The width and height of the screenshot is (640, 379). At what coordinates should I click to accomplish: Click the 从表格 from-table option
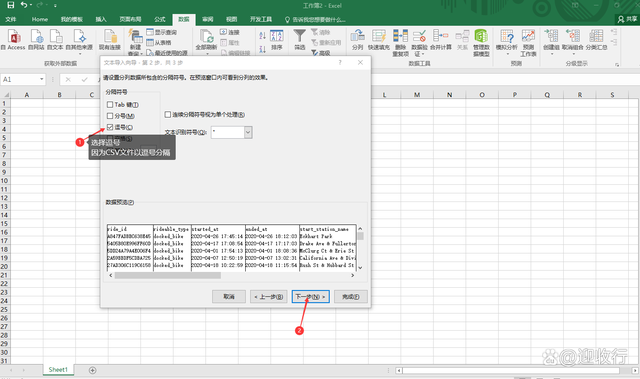[x=159, y=42]
